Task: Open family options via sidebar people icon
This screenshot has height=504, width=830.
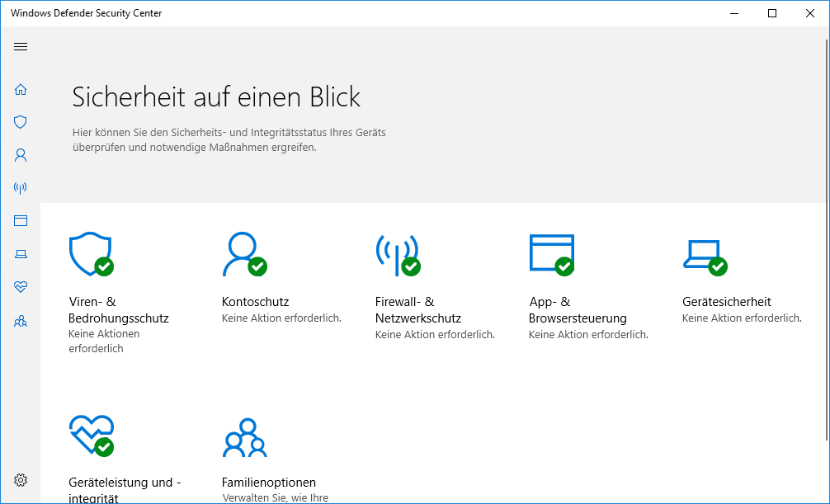Action: point(21,322)
